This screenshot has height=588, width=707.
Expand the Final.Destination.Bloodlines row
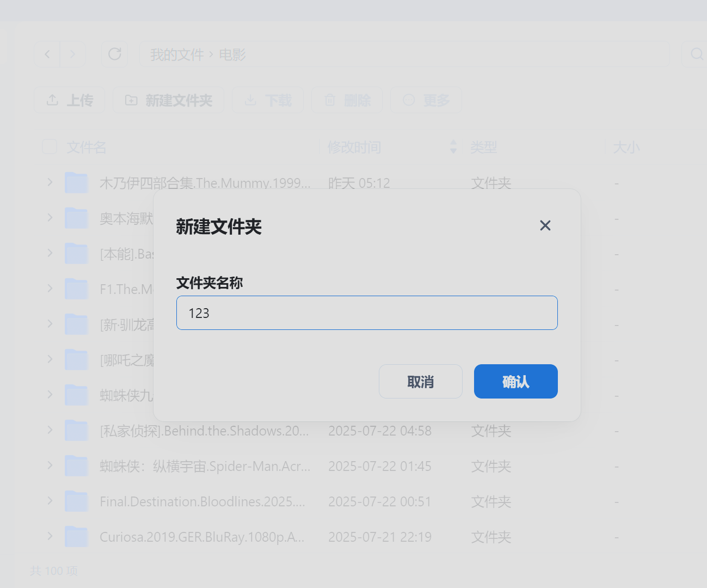(50, 501)
